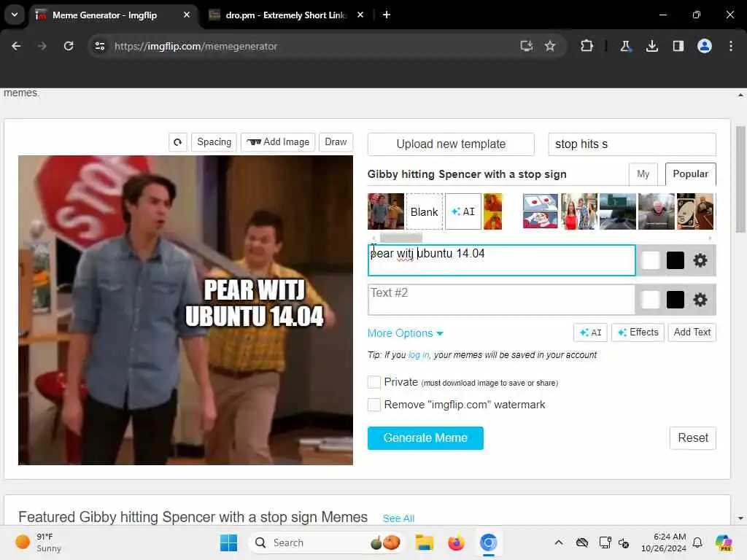Open site information icon in address bar
The width and height of the screenshot is (747, 560).
[99, 46]
